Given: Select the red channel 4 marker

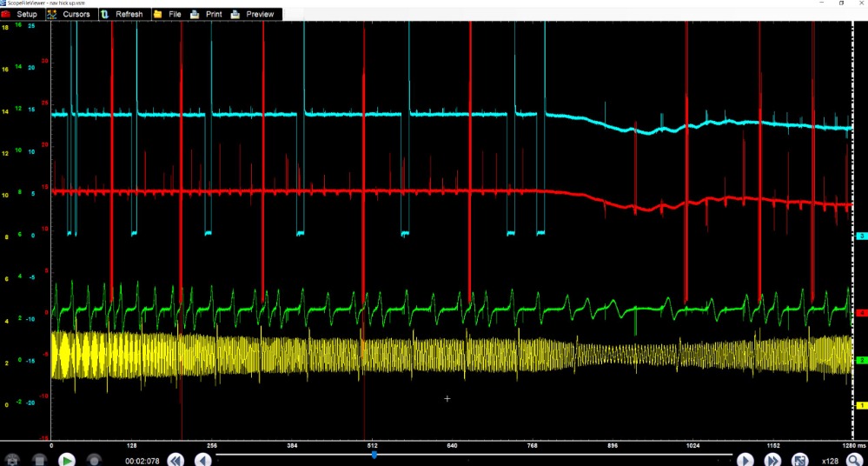Looking at the screenshot, I should coord(862,312).
